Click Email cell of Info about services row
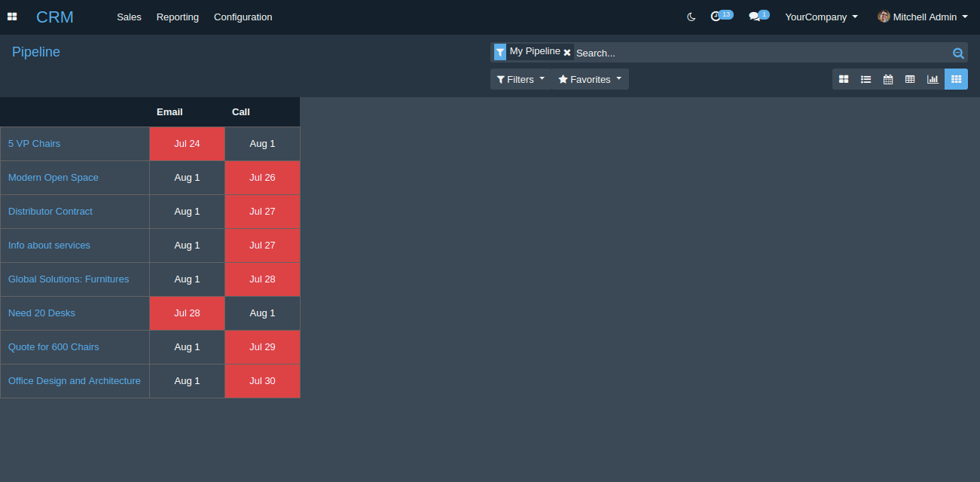980x482 pixels. pyautogui.click(x=187, y=245)
